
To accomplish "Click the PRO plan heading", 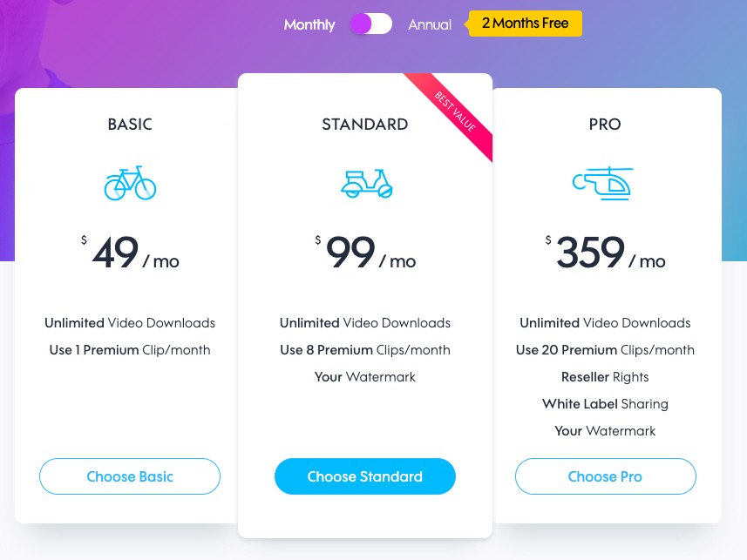I will tap(605, 125).
